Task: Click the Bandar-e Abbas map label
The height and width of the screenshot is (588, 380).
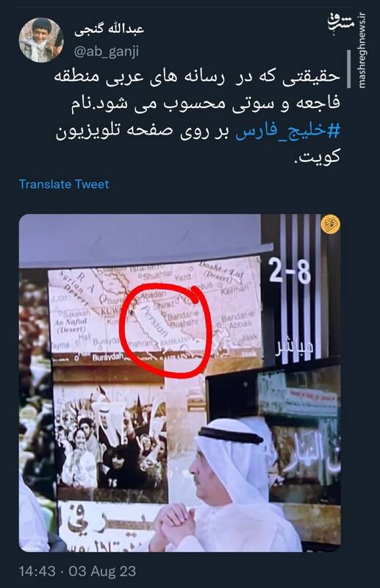Action: tap(237, 321)
